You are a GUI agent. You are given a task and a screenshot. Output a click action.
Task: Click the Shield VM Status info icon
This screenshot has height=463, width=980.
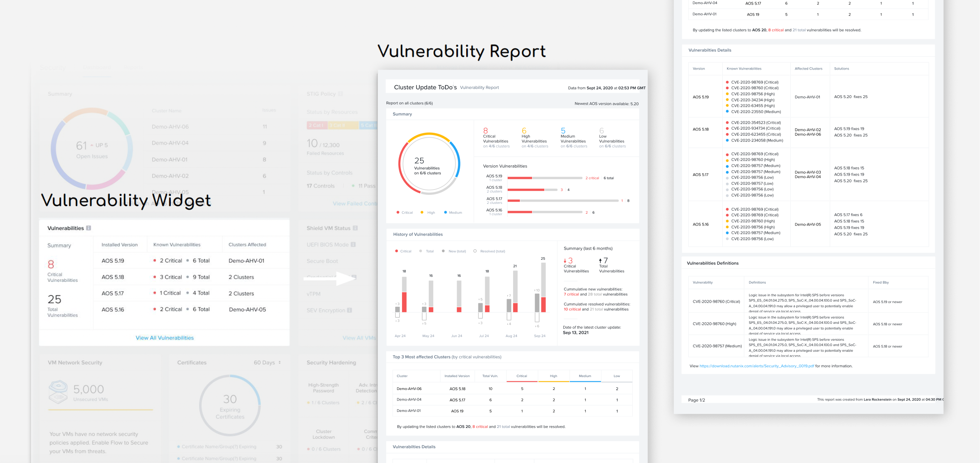[x=356, y=228]
